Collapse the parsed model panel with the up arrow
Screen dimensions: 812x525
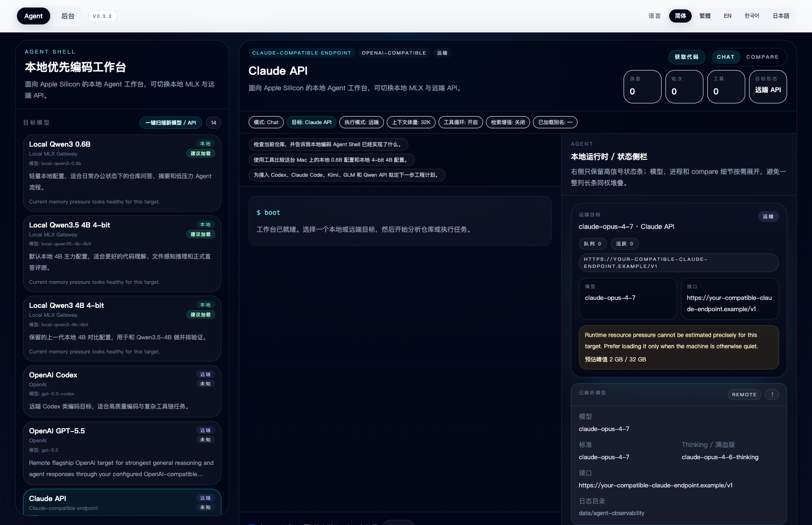[772, 394]
